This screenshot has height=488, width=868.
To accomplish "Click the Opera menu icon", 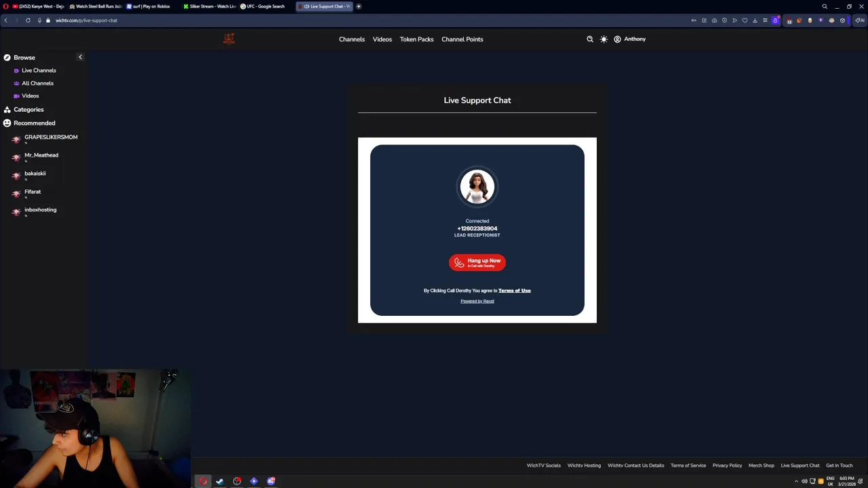I will (x=5, y=6).
